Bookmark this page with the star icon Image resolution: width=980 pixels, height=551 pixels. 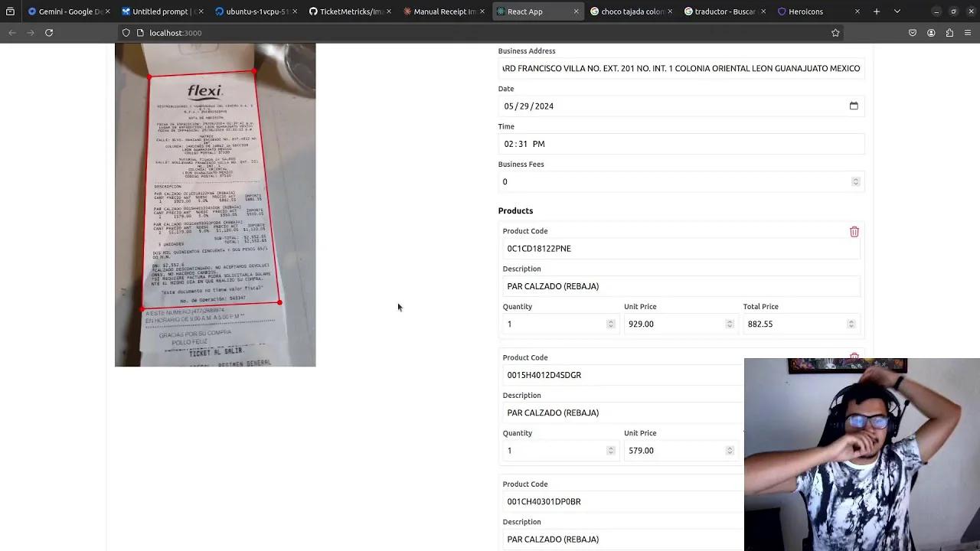[835, 33]
